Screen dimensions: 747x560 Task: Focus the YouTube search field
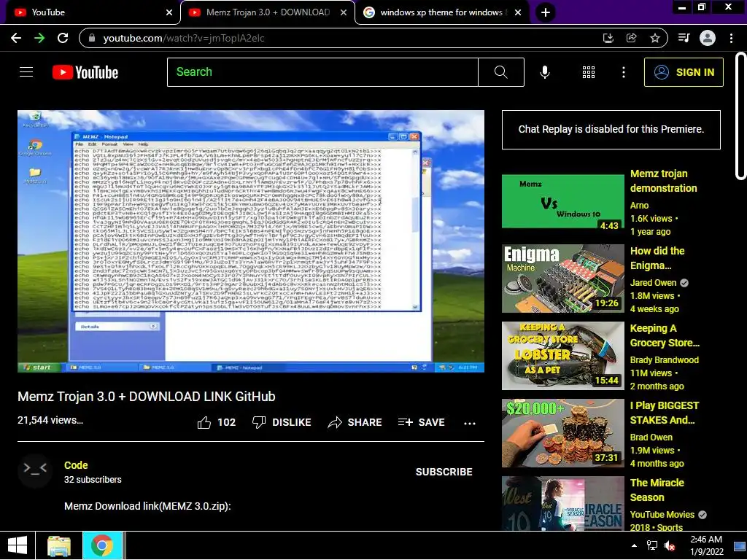322,72
